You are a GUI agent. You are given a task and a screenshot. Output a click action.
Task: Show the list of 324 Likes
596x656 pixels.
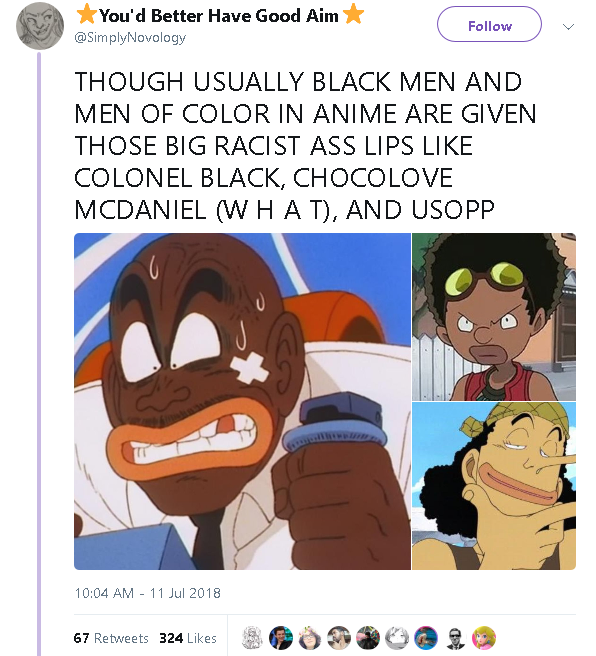188,638
